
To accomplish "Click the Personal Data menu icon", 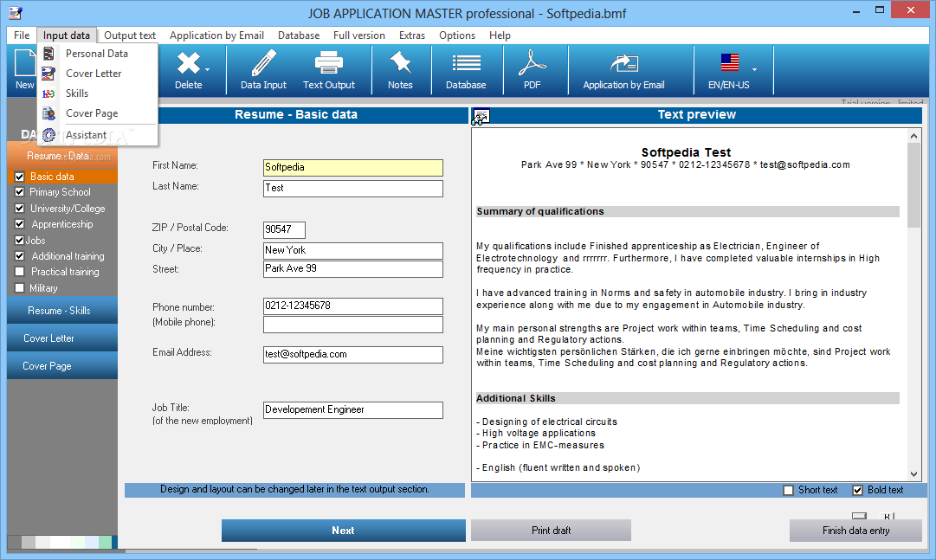I will coord(49,54).
